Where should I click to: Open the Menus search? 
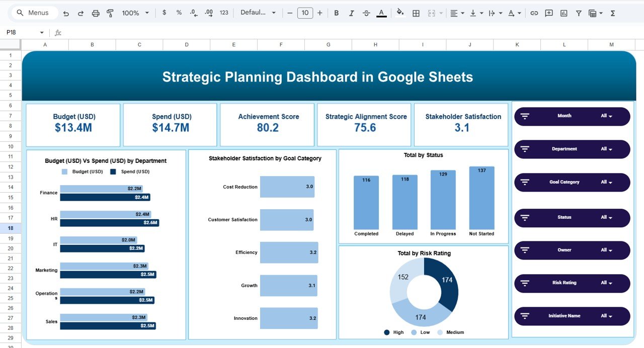click(x=34, y=13)
